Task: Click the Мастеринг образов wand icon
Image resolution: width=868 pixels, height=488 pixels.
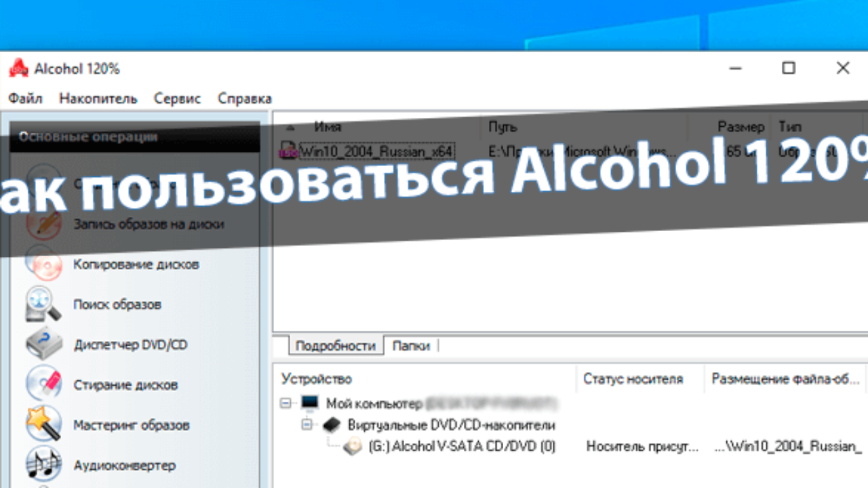Action: 44,425
